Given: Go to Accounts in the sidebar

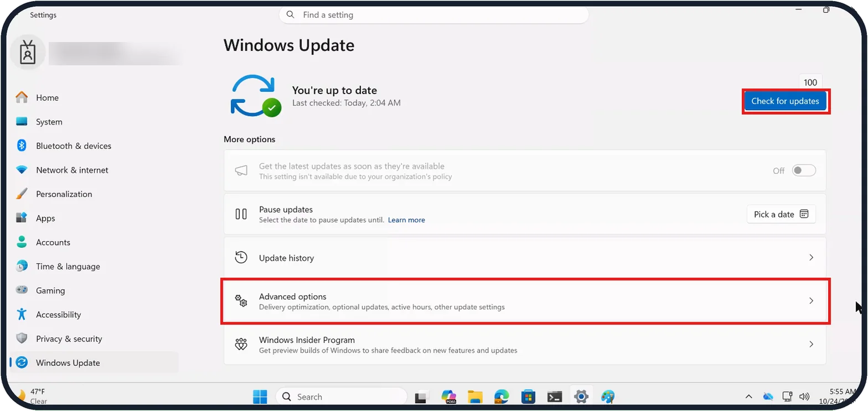Looking at the screenshot, I should (x=94, y=242).
